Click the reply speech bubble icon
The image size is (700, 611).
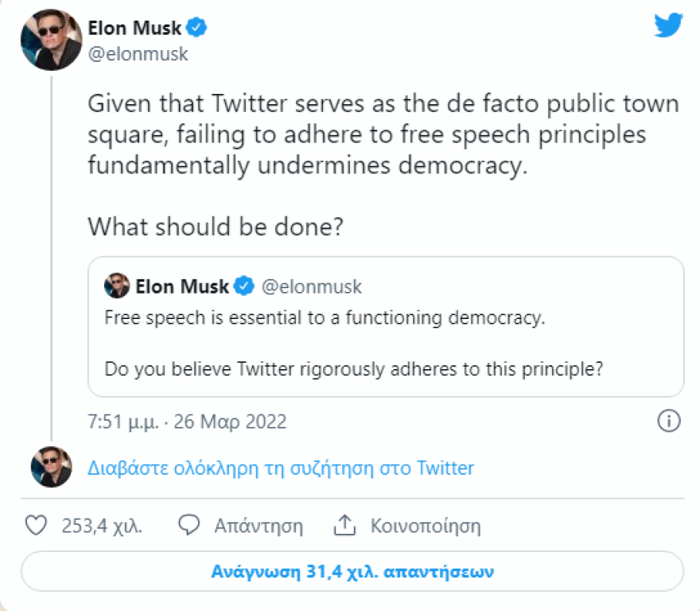(x=188, y=525)
